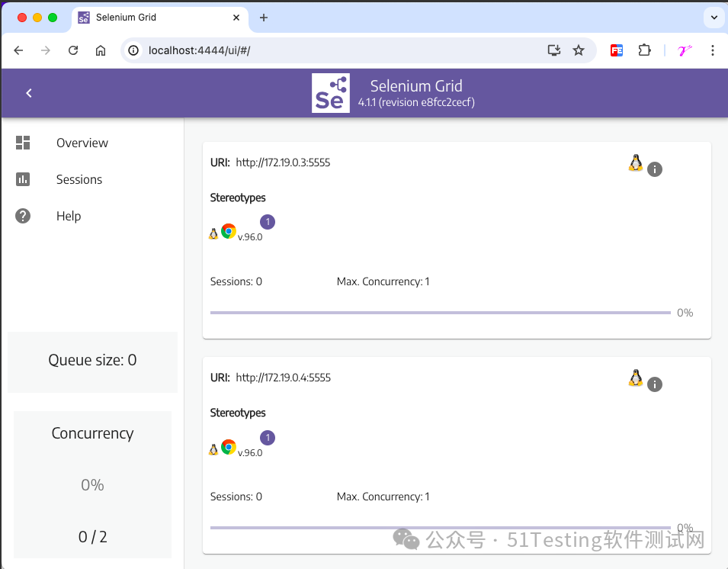Bookmark this page with the star

click(x=579, y=50)
